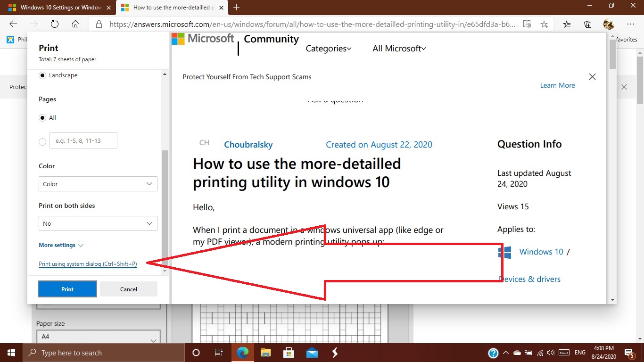Viewport: 644px width, 362px height.
Task: Select the Landscape radio button
Action: 42,75
